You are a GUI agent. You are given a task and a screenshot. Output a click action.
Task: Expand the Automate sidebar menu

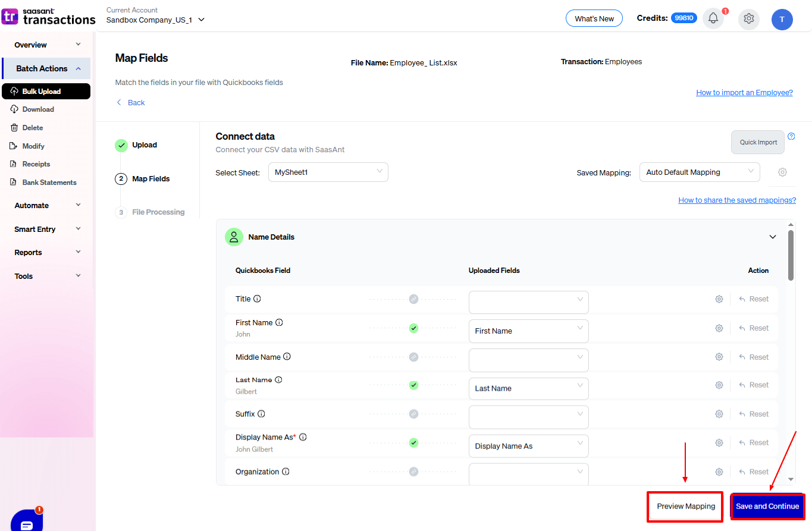(x=47, y=206)
